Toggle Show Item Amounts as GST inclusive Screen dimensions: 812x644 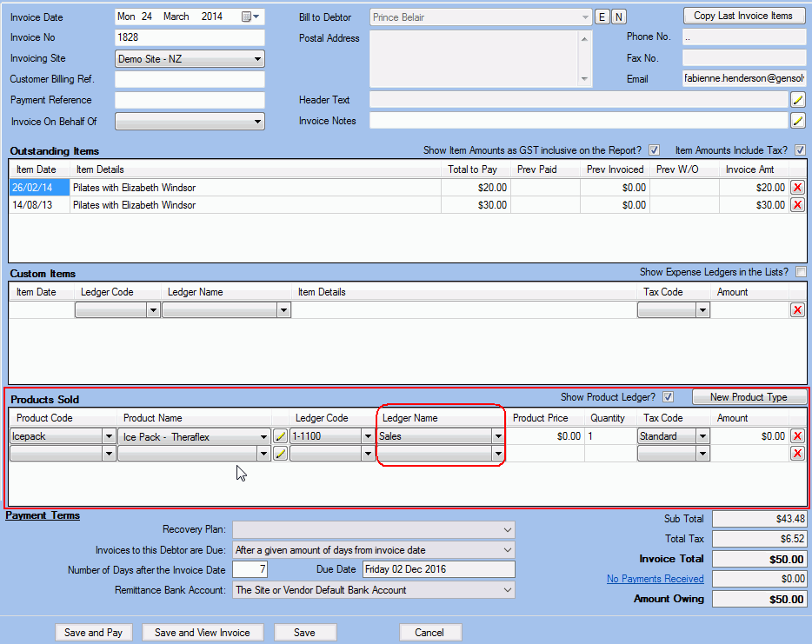coord(655,150)
